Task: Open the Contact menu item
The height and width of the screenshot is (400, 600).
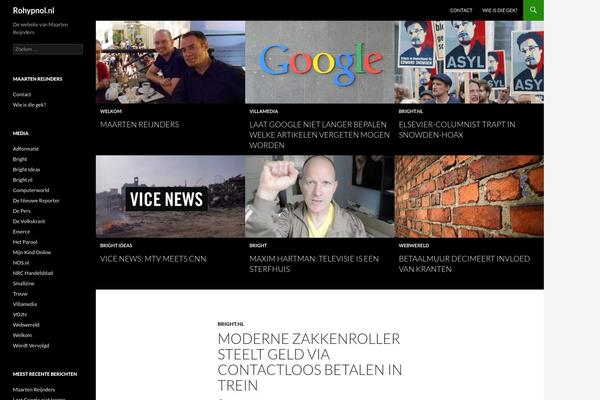Action: [461, 10]
